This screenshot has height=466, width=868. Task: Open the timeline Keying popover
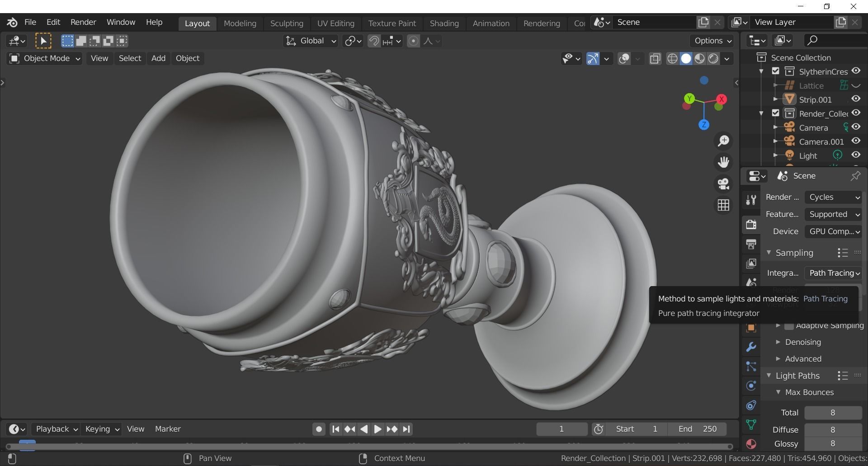[102, 429]
